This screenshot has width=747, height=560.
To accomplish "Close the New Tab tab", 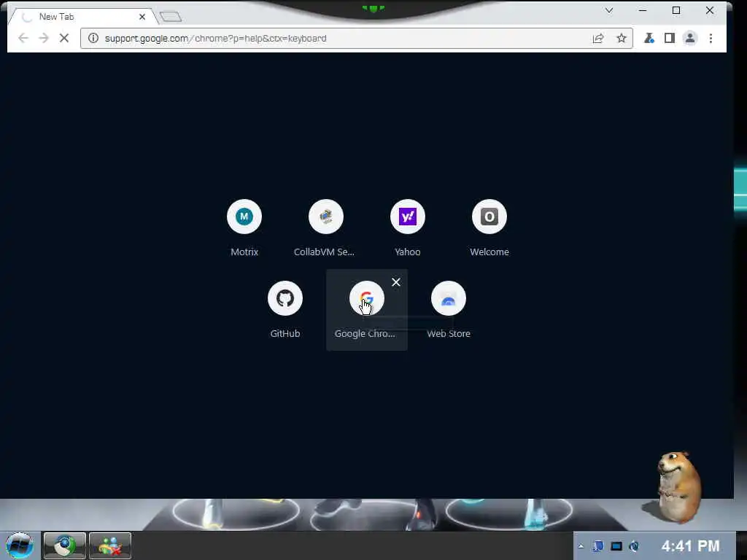I will [x=142, y=17].
